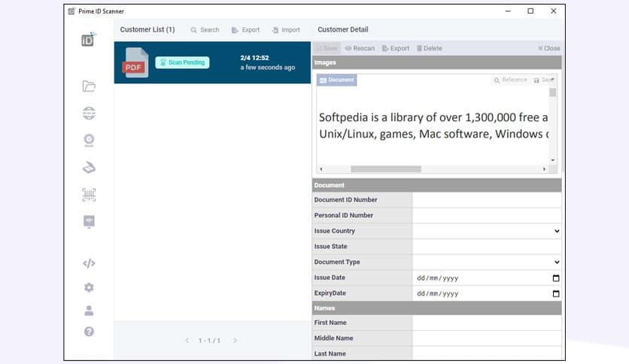Select the Document image tab
The width and height of the screenshot is (629, 364).
pos(336,80)
